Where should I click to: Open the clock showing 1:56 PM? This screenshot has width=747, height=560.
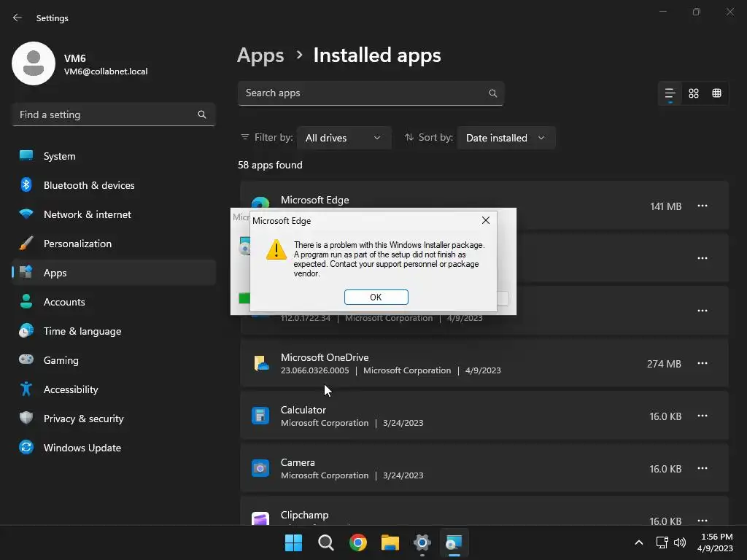pos(715,542)
